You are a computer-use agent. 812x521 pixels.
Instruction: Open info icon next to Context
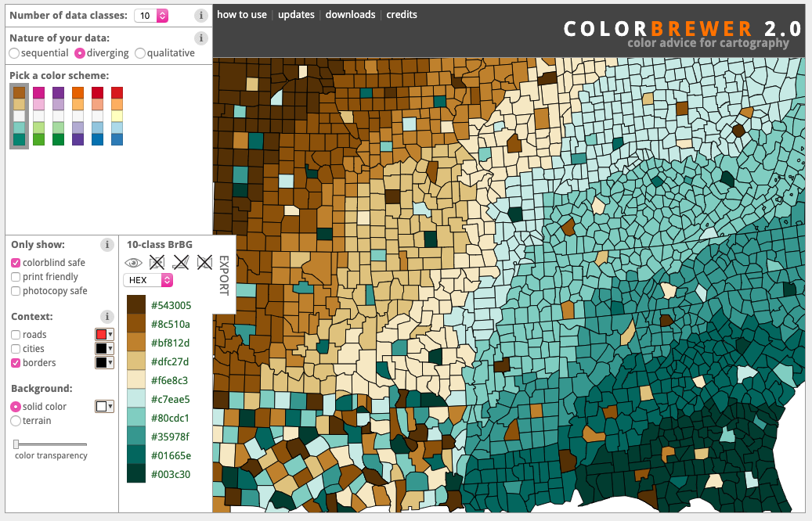tap(106, 317)
